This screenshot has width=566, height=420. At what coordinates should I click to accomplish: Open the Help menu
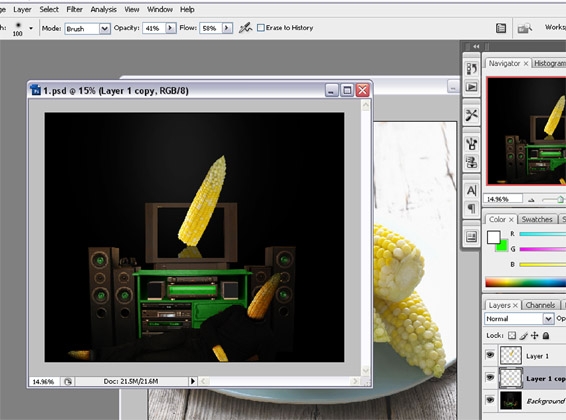[x=187, y=10]
